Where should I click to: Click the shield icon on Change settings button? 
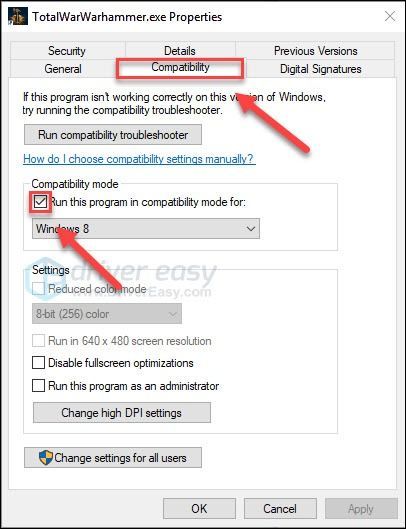click(46, 457)
